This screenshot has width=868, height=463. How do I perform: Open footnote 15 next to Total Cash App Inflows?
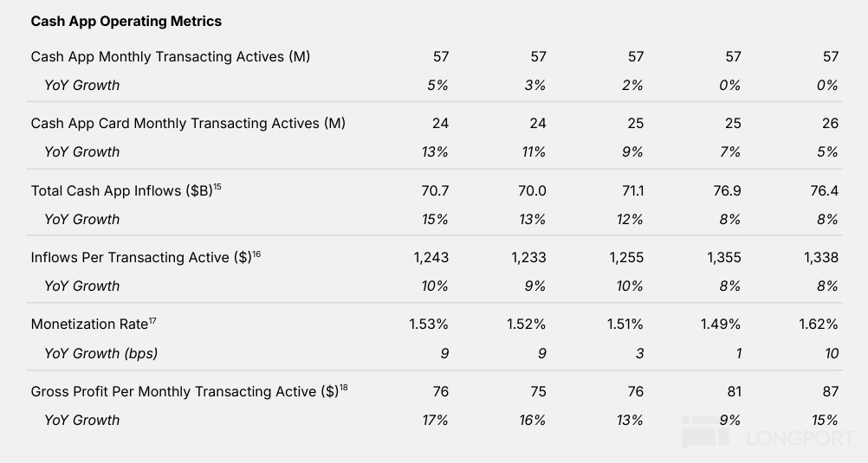(217, 187)
